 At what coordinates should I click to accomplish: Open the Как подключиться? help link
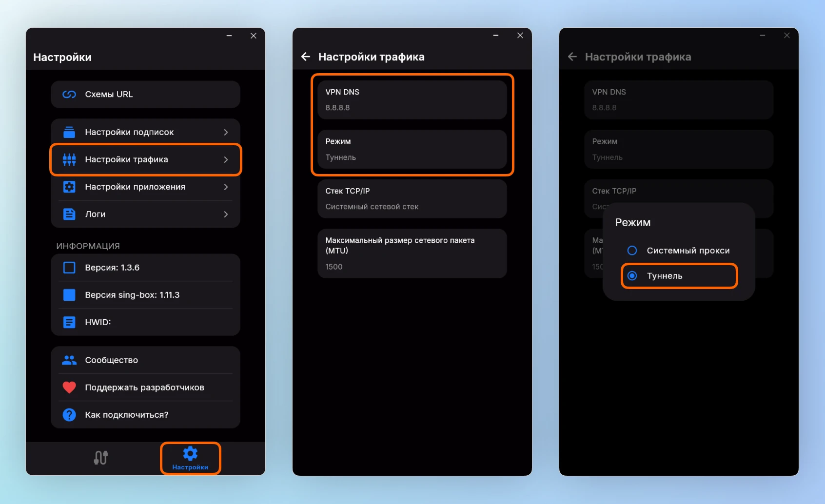point(127,415)
